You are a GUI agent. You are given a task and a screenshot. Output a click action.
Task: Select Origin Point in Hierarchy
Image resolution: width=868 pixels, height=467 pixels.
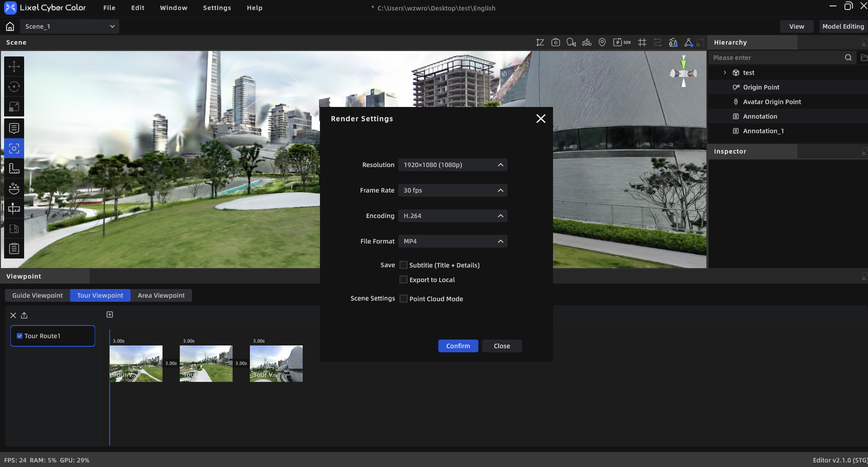(788, 87)
